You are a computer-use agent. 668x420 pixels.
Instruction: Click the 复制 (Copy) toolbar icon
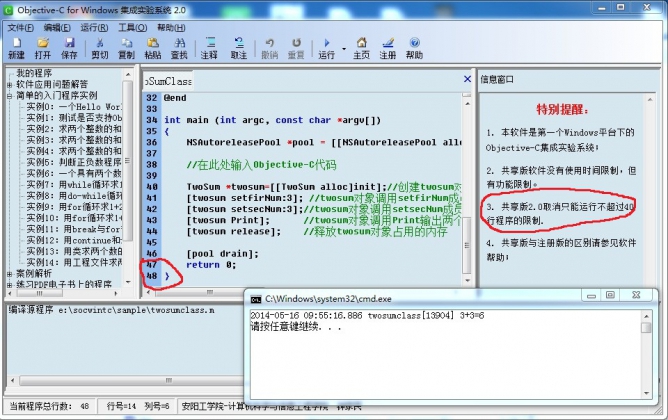point(126,46)
